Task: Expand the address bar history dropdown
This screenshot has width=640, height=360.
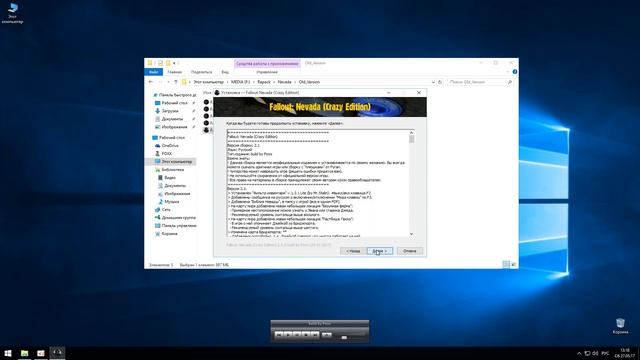Action: (433, 82)
